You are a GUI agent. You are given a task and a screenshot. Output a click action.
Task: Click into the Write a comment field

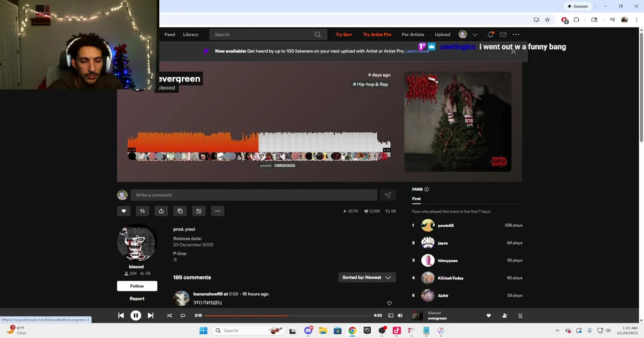[254, 195]
